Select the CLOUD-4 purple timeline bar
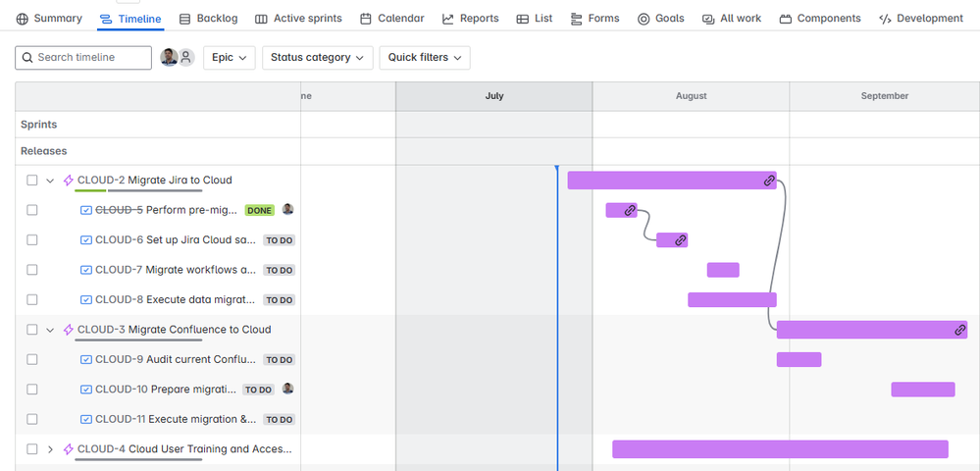The image size is (980, 471). coord(780,449)
